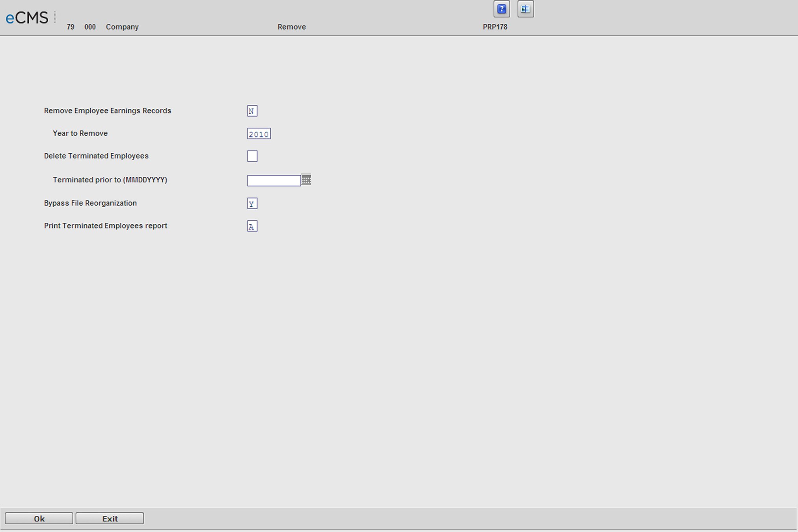Click 'Print Terminated Employees report' label
Screen dimensions: 798x532
[106, 225]
